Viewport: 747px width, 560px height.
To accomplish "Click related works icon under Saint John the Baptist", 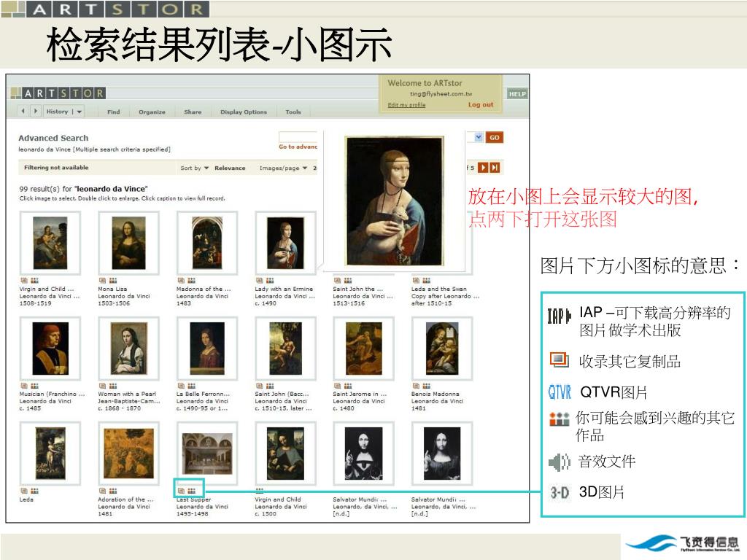I will click(348, 281).
